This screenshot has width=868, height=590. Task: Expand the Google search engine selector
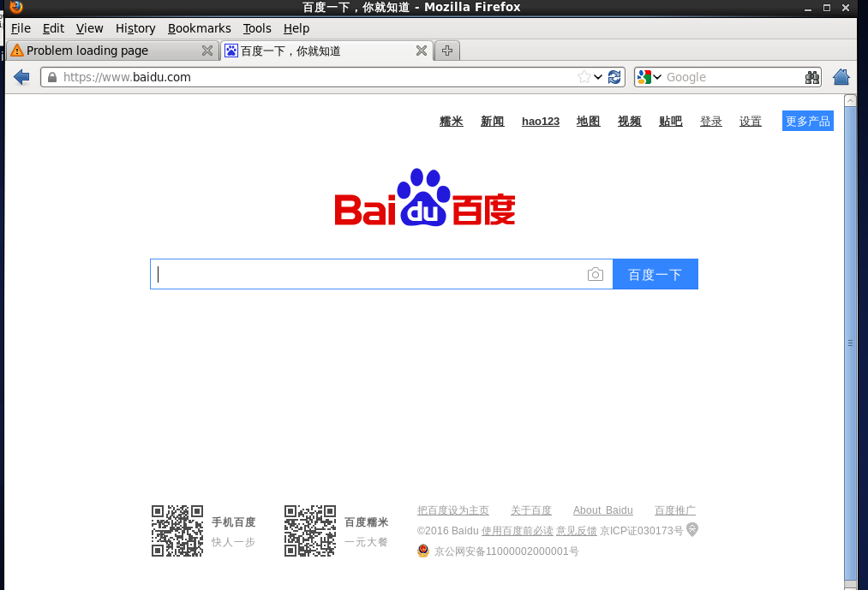click(x=650, y=77)
